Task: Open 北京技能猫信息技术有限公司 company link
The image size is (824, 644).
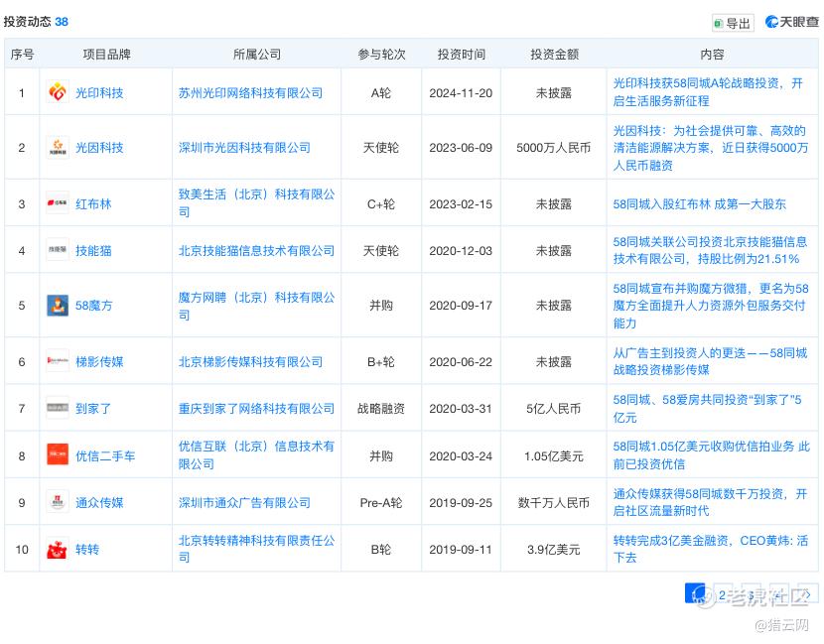Action: click(x=256, y=251)
